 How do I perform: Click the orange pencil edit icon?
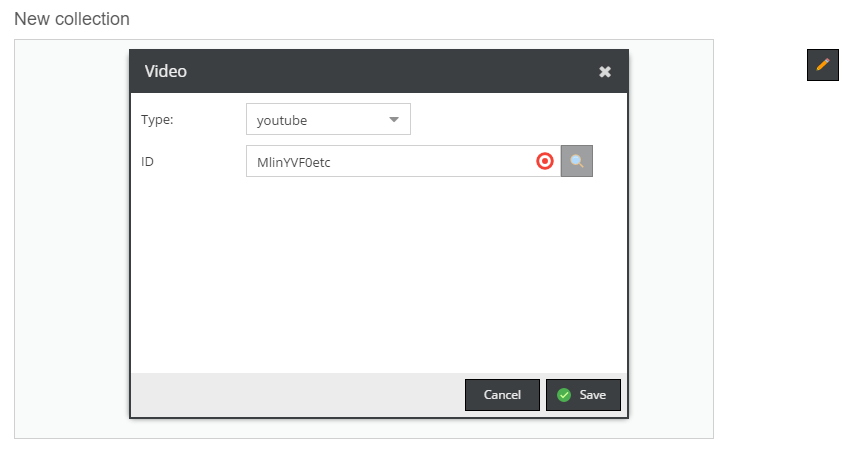822,65
